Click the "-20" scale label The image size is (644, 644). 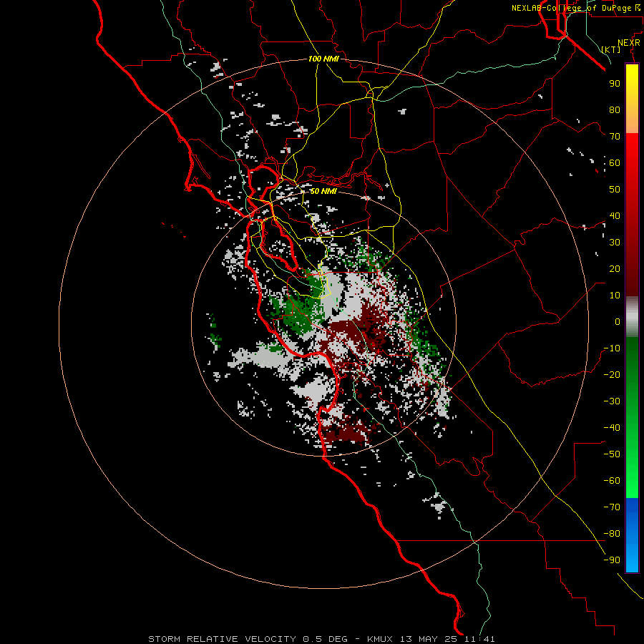612,375
